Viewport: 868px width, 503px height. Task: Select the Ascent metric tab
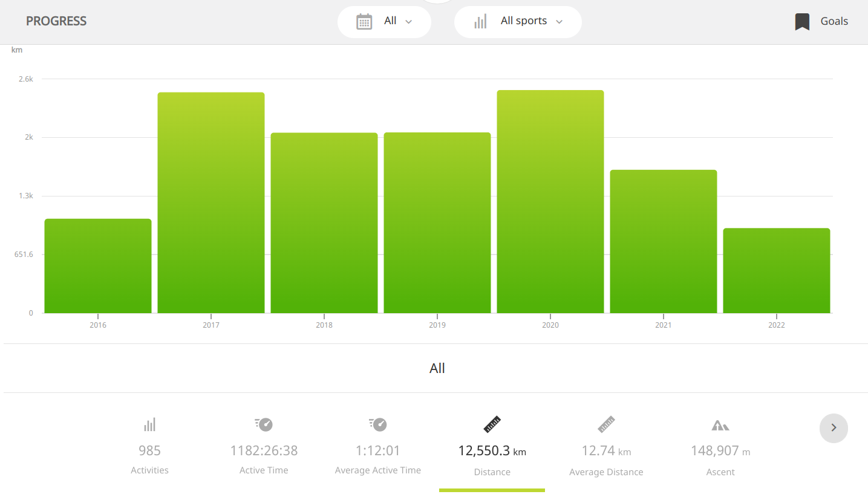pos(720,446)
